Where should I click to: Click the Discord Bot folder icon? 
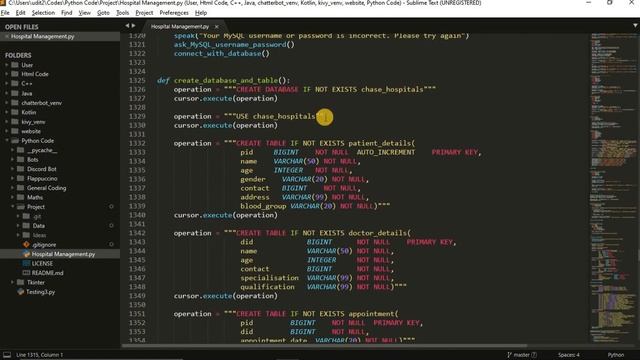coord(20,169)
